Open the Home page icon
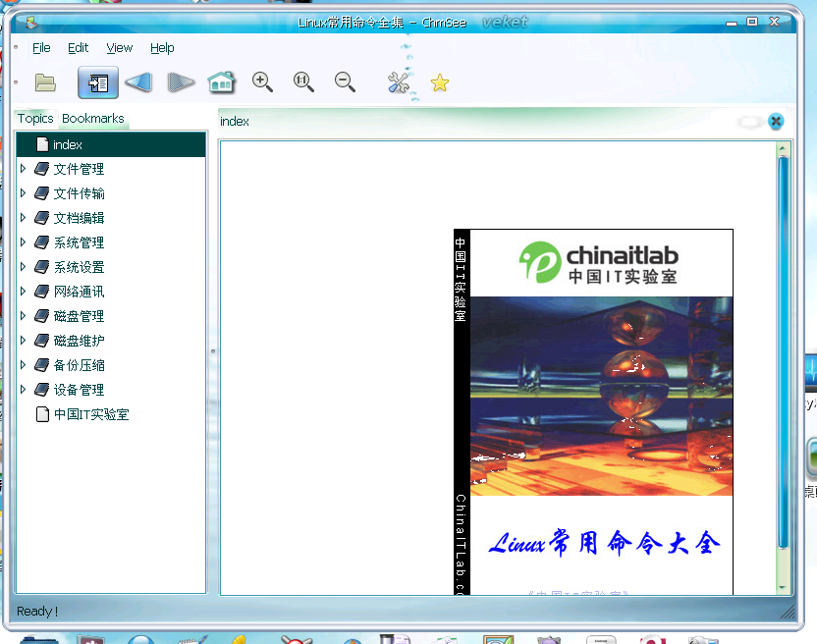 pos(222,82)
